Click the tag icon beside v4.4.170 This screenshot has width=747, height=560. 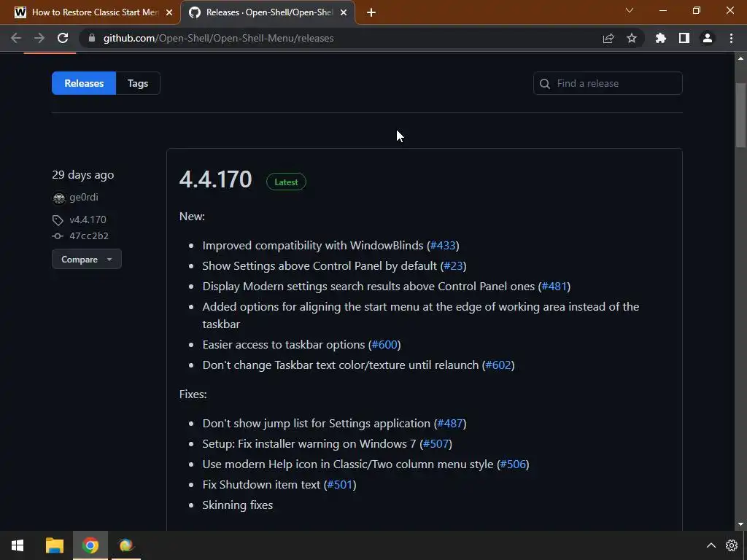(58, 220)
